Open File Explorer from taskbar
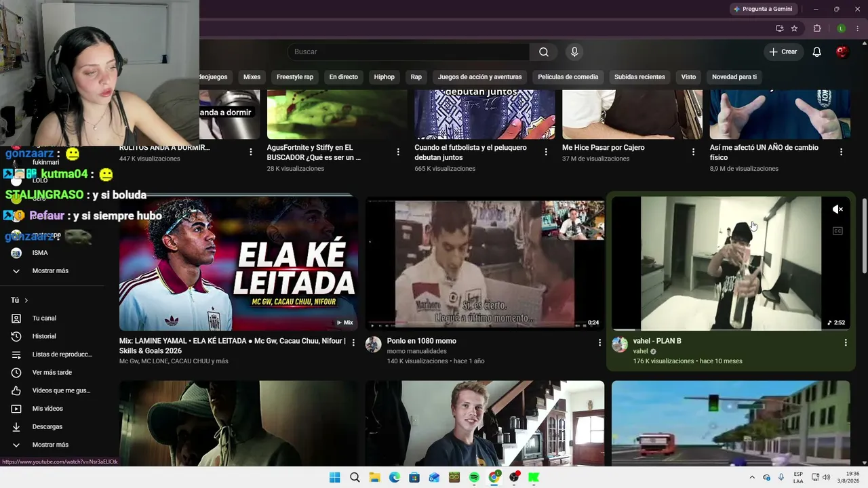 pos(374,477)
